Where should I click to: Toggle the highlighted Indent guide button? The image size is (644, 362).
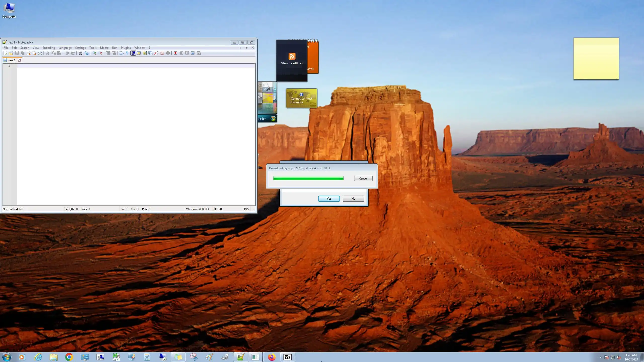pos(133,53)
